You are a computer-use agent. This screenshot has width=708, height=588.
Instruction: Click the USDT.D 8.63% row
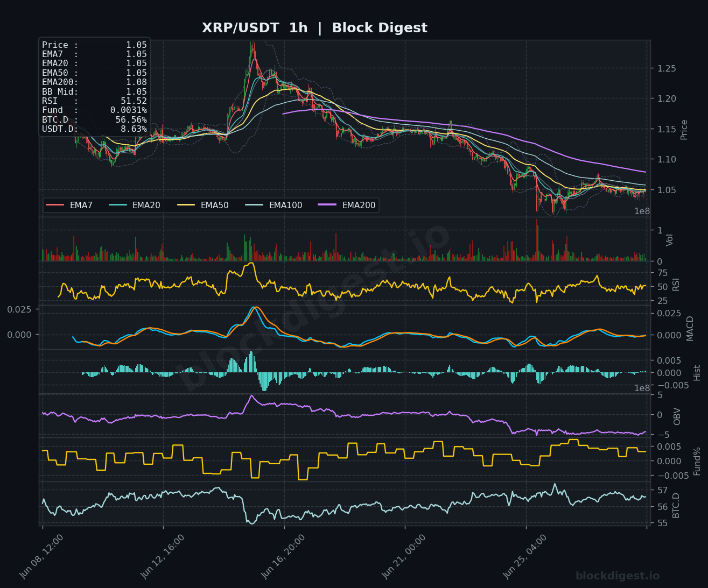coord(94,129)
